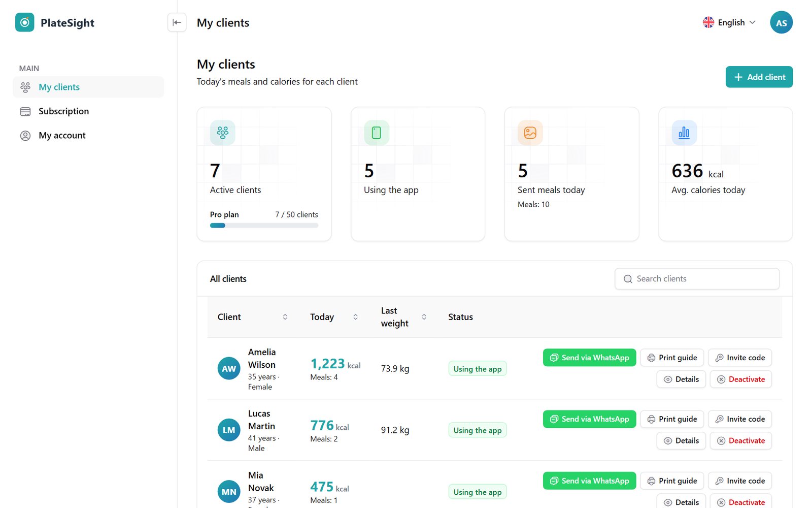Click the Active clients card icon
The image size is (812, 508).
(x=222, y=133)
